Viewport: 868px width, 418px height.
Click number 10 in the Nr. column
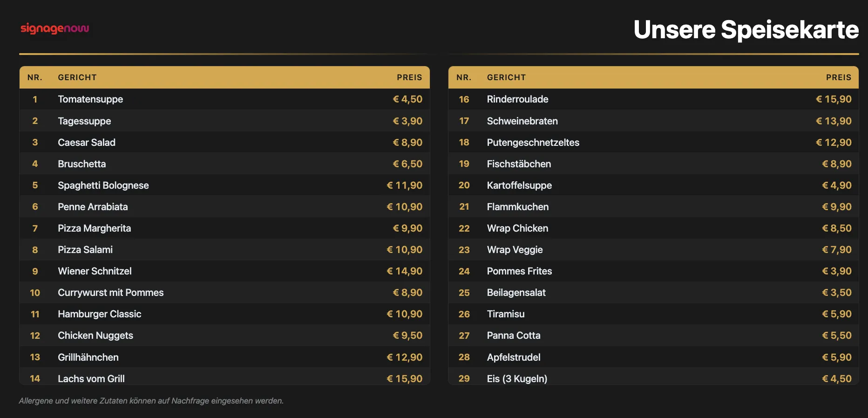pos(35,293)
